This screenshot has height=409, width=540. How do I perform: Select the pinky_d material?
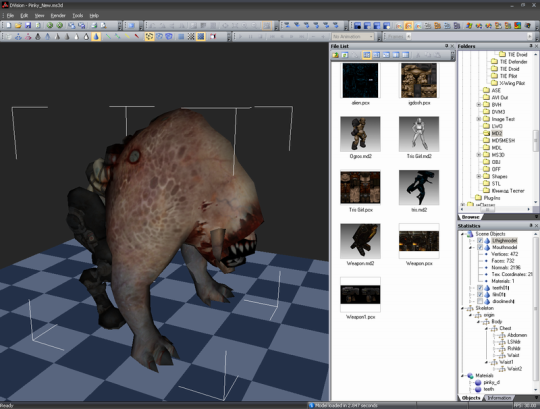(491, 382)
